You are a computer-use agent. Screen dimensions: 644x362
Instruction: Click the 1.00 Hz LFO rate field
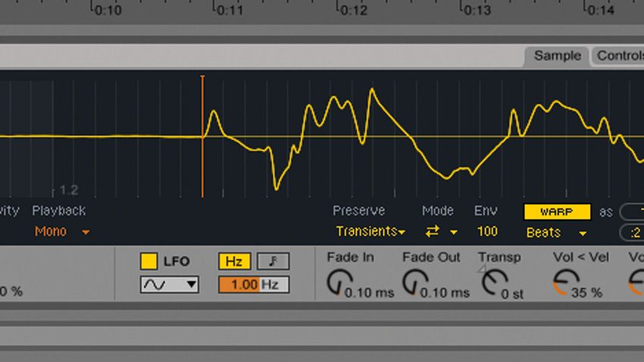254,285
